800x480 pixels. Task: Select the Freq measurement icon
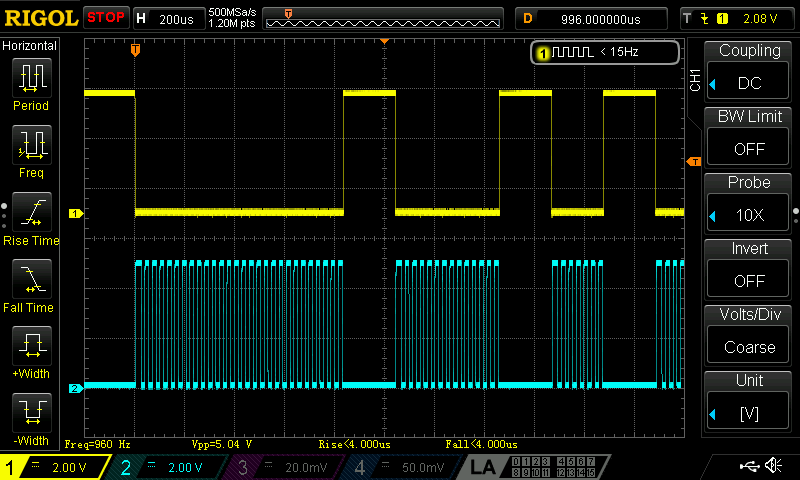coord(32,145)
